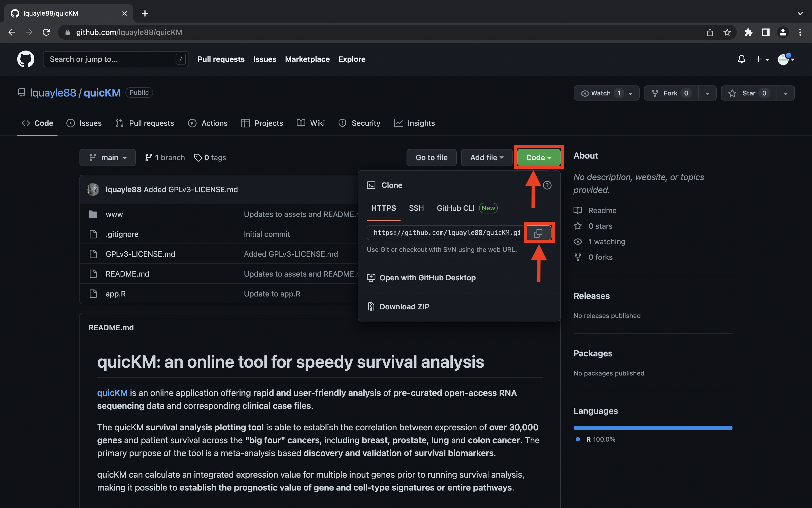The image size is (812, 508).
Task: Open the Add file dropdown
Action: 487,158
